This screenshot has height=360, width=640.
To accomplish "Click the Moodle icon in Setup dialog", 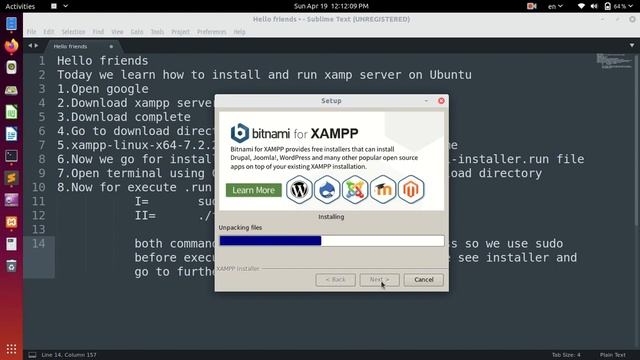I will pyautogui.click(x=383, y=189).
